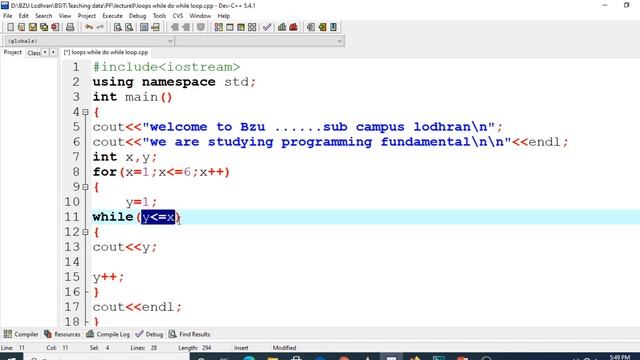Click the for(x=1;x<=6;x++) statement

coord(161,172)
